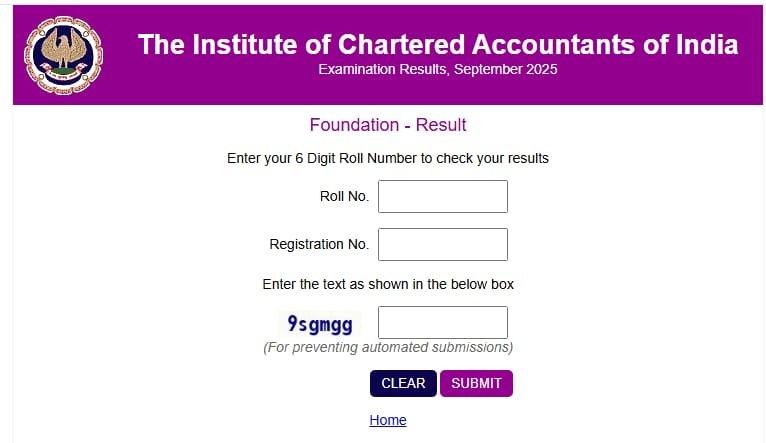Click the 9sgmgg captcha image

pos(319,323)
